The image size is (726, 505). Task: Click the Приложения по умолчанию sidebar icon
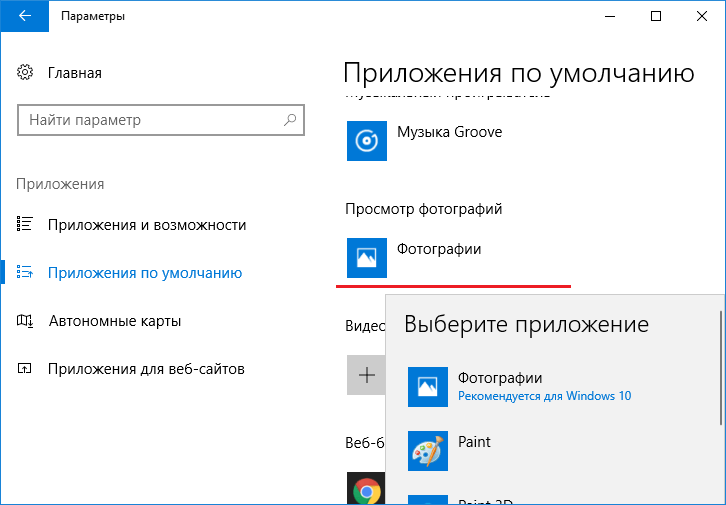(25, 272)
